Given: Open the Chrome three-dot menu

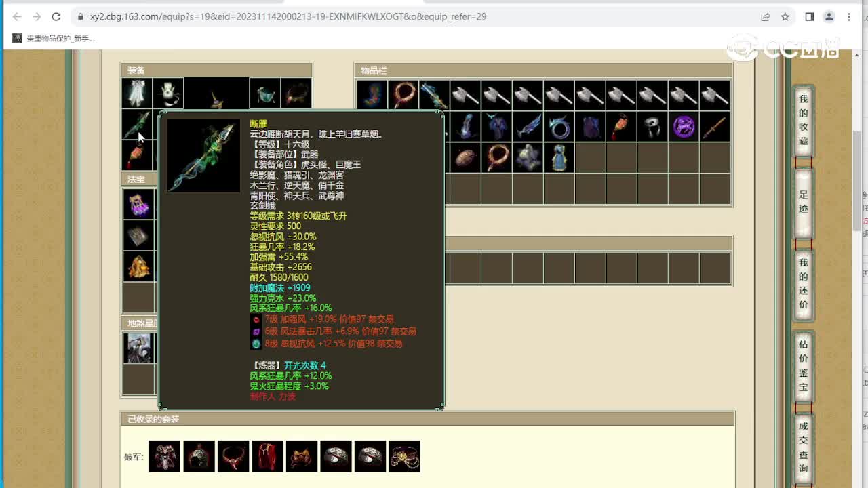Looking at the screenshot, I should [849, 16].
